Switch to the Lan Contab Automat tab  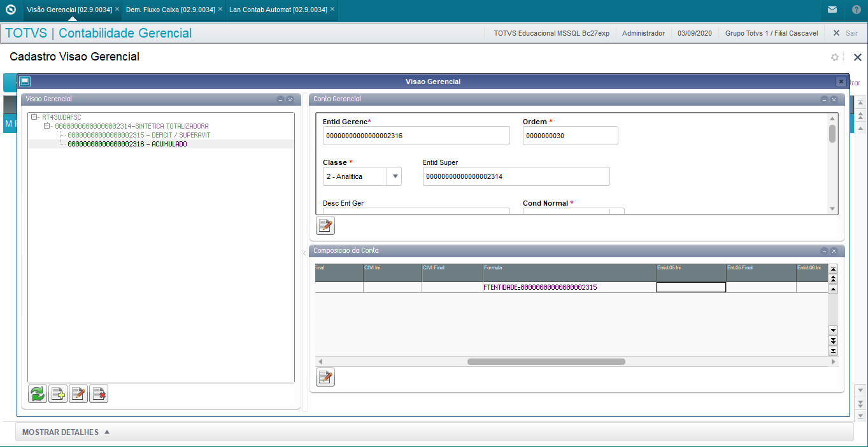tap(278, 10)
